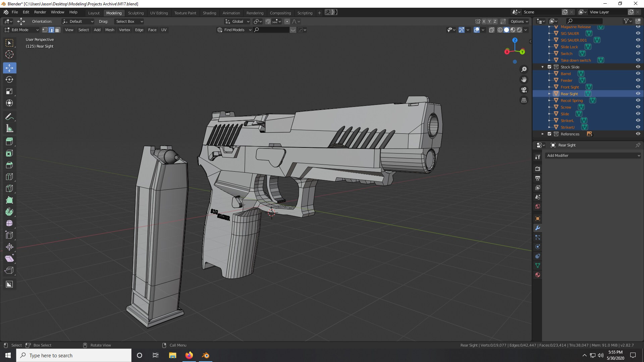The height and width of the screenshot is (362, 644).
Task: Select the Rotate tool
Action: [x=9, y=79]
